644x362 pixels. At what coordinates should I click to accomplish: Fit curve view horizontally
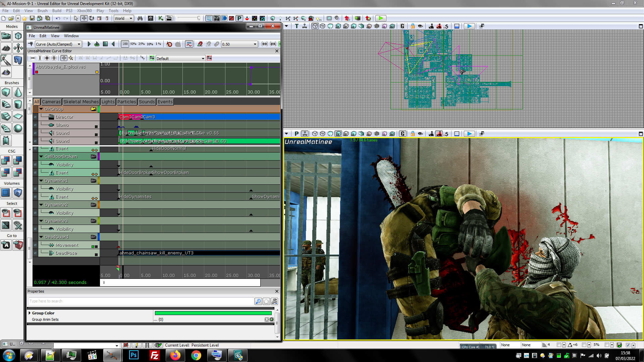tap(33, 58)
